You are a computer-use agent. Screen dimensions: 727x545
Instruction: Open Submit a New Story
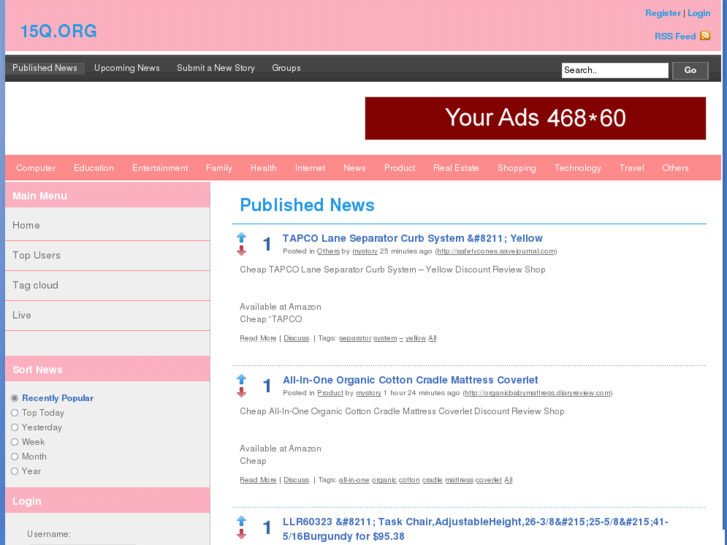coord(216,68)
